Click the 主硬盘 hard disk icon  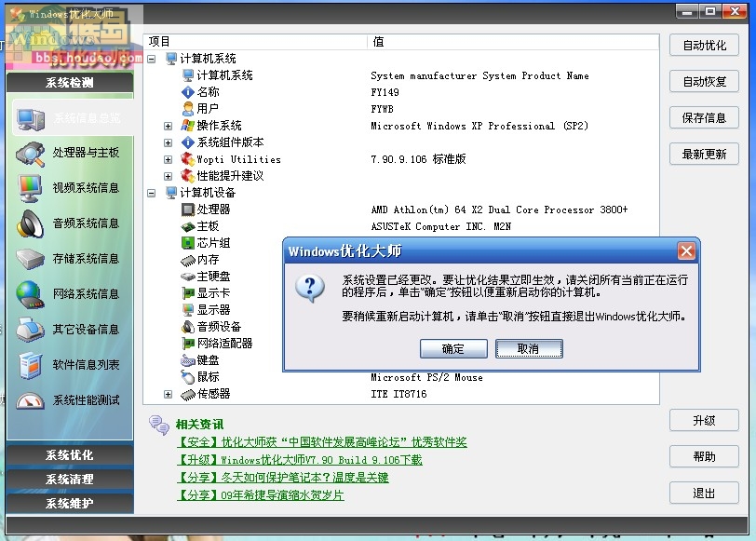coord(187,277)
